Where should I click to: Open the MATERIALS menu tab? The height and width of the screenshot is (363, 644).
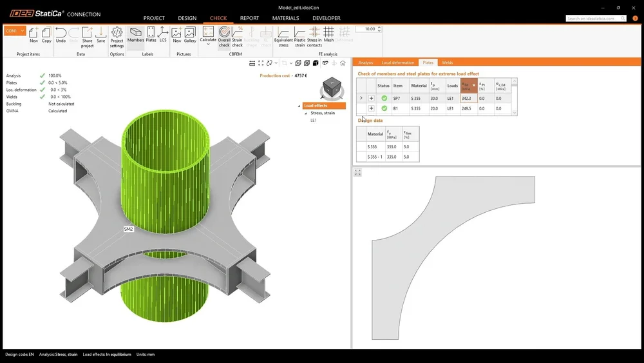(285, 18)
